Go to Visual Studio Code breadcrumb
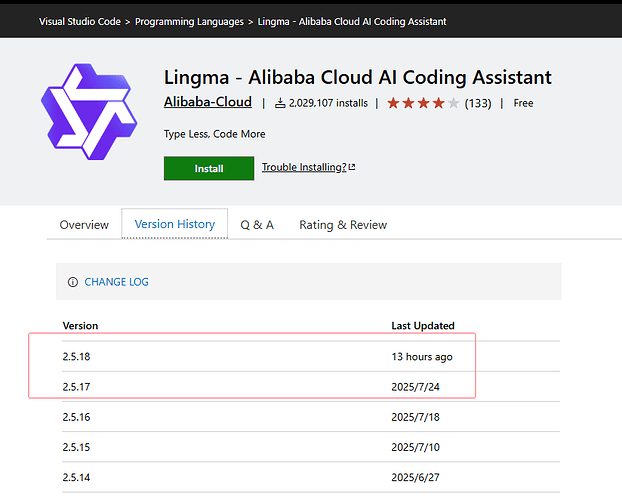This screenshot has height=500, width=622. [x=80, y=21]
